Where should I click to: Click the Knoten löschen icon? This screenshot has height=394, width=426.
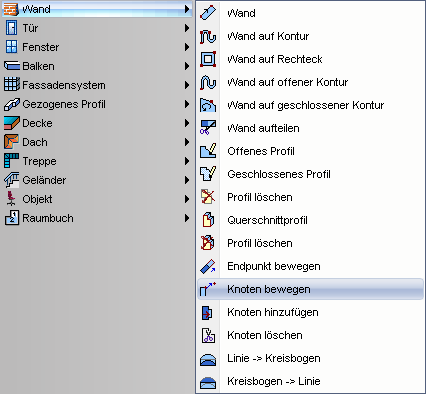tap(208, 335)
